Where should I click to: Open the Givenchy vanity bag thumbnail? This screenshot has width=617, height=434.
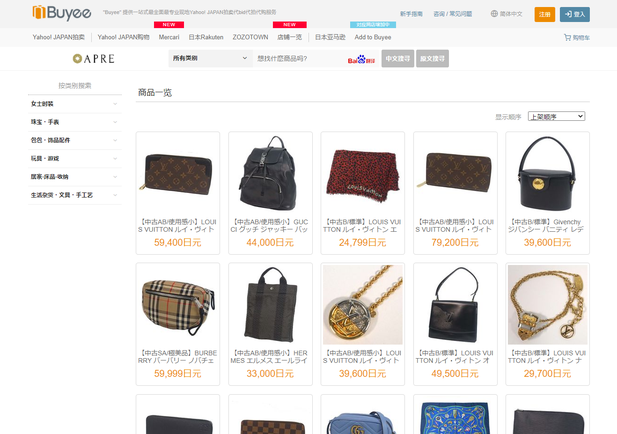(x=548, y=174)
